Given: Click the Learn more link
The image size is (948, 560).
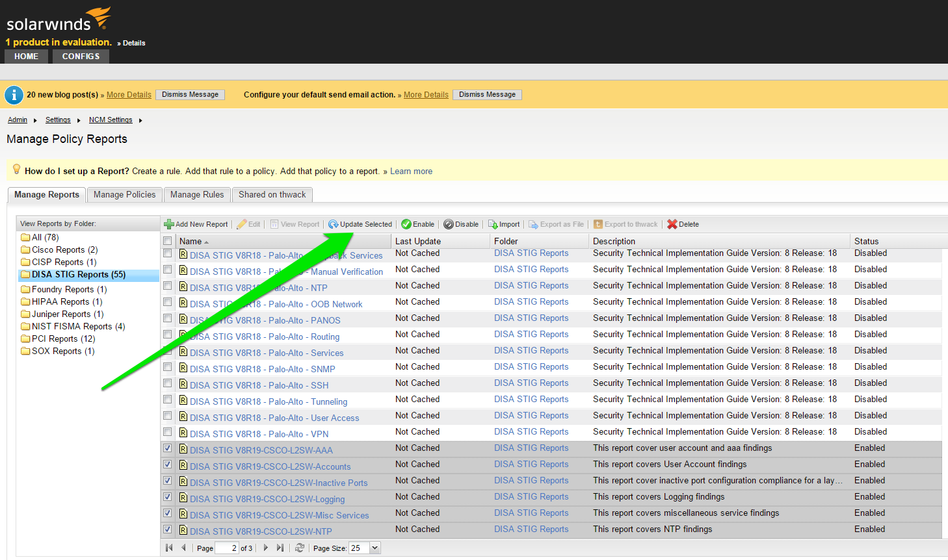Looking at the screenshot, I should click(x=411, y=172).
